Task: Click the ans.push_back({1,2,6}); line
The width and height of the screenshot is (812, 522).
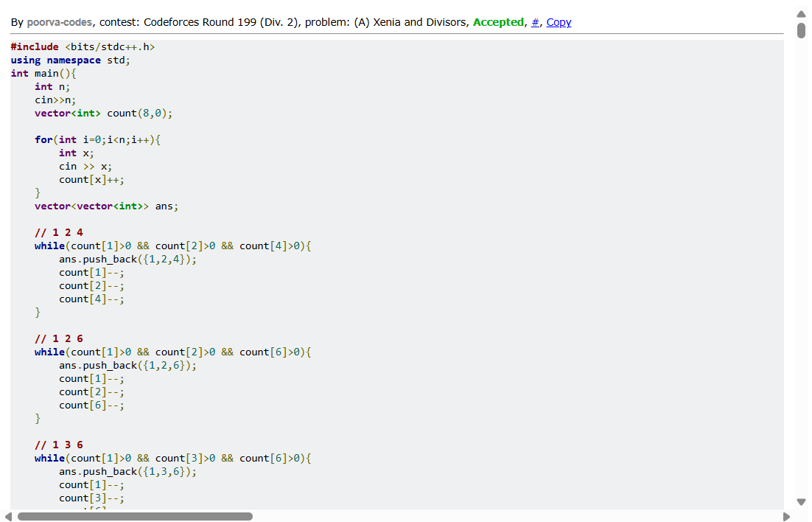Action: 128,366
